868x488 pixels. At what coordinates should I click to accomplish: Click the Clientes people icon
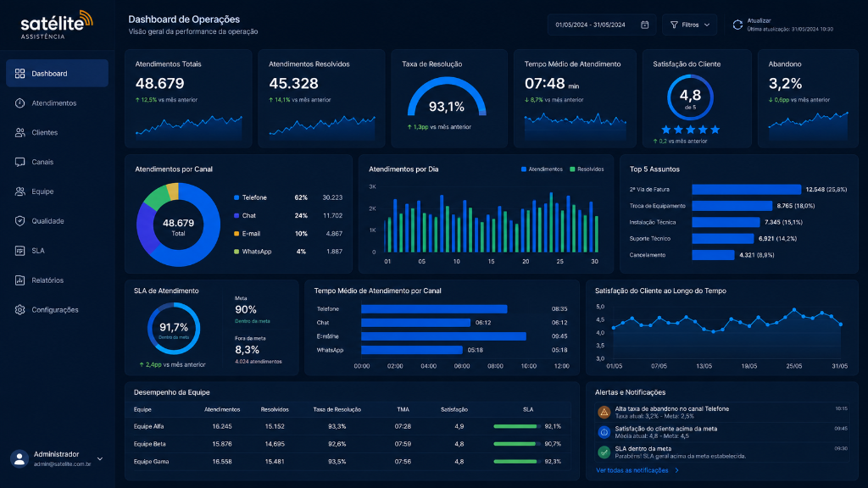pos(20,133)
